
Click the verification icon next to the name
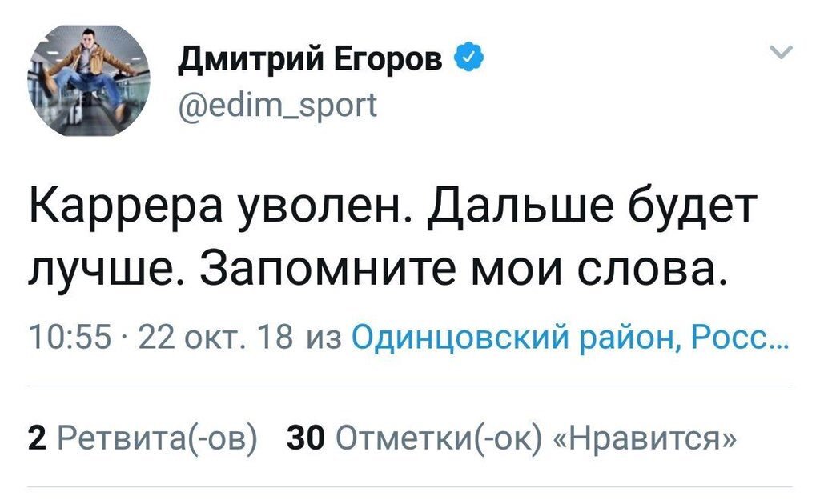[467, 56]
